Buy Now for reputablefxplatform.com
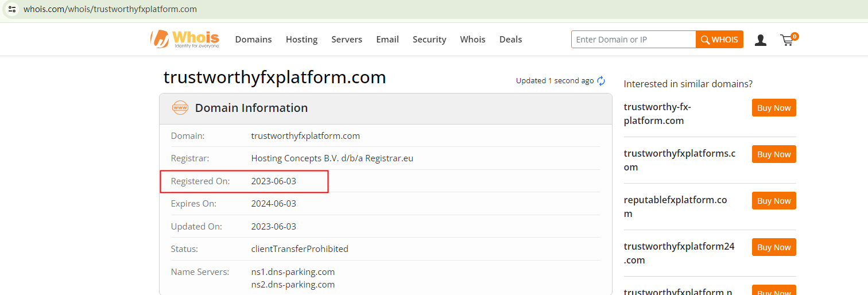The image size is (868, 295). (773, 201)
